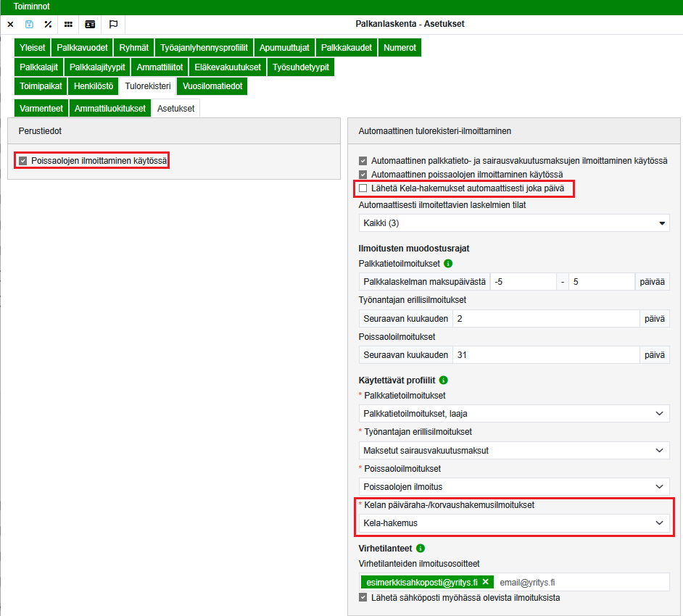Screen dimensions: 683x616
Task: Open the Maksetut sairausvakuutusmaksut dropdown
Action: 513,450
